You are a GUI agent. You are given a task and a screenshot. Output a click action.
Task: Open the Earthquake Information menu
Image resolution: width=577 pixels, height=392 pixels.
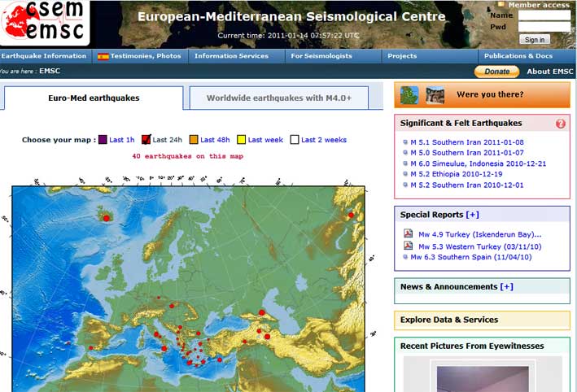(x=44, y=56)
